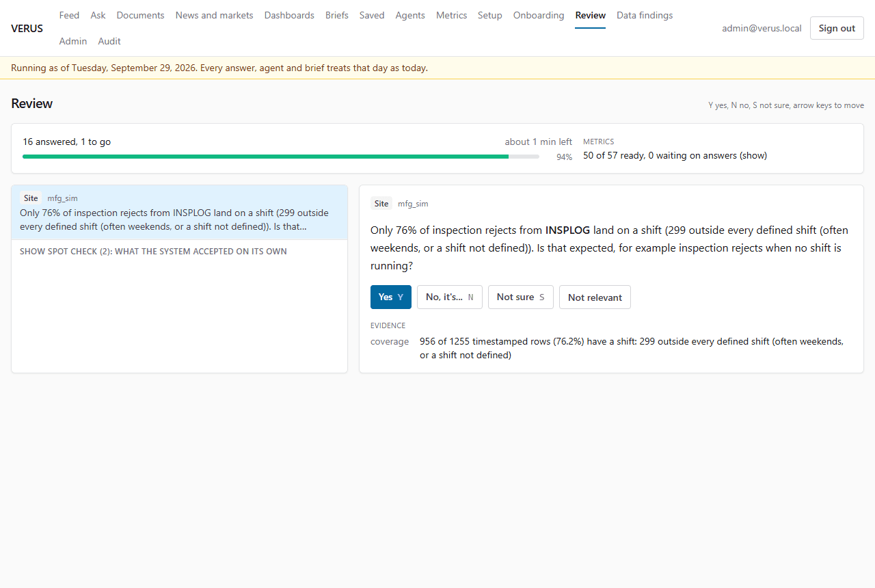Switch to Briefs
Screen dimensions: 875x588
click(337, 15)
